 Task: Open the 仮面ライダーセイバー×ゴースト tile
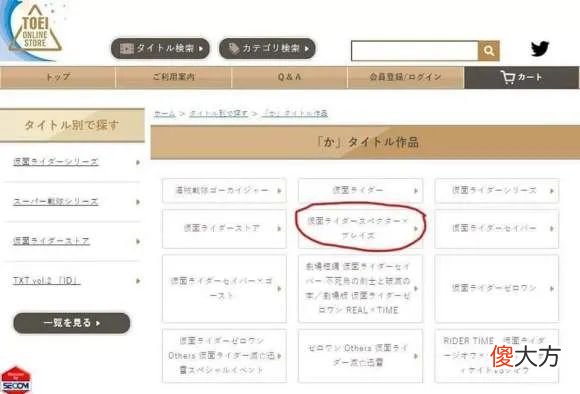point(224,289)
